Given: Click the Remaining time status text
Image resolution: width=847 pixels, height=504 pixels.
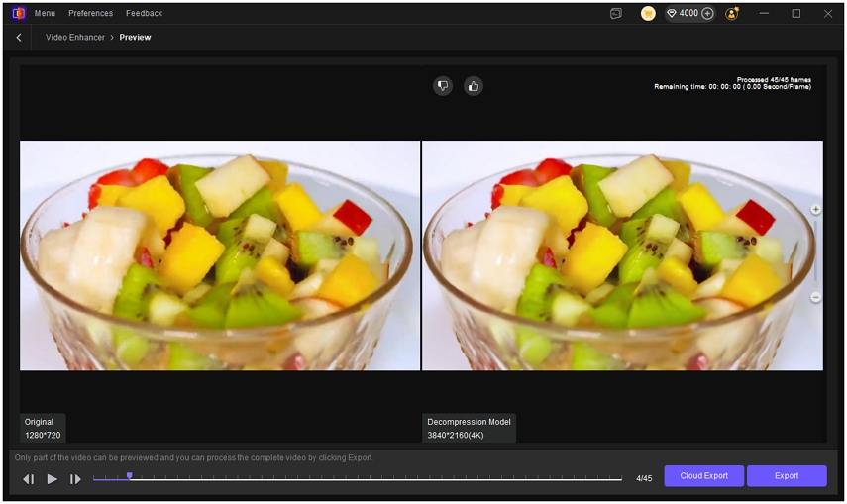Looking at the screenshot, I should (732, 86).
